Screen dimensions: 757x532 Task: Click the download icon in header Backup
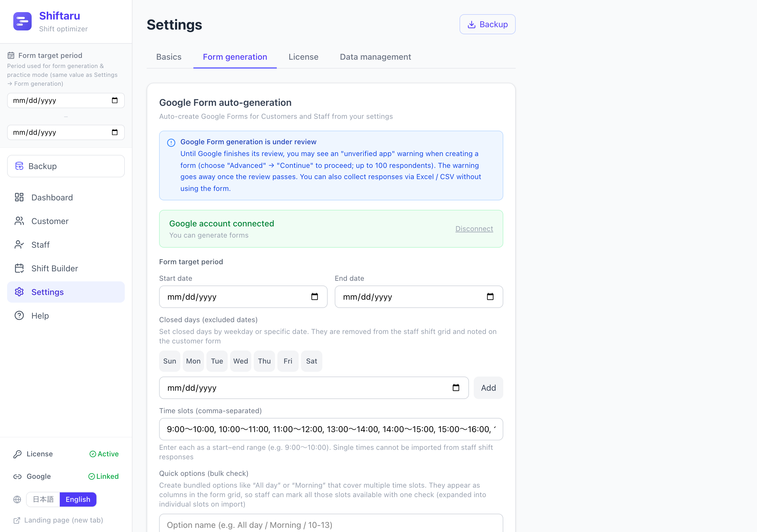[x=471, y=25]
